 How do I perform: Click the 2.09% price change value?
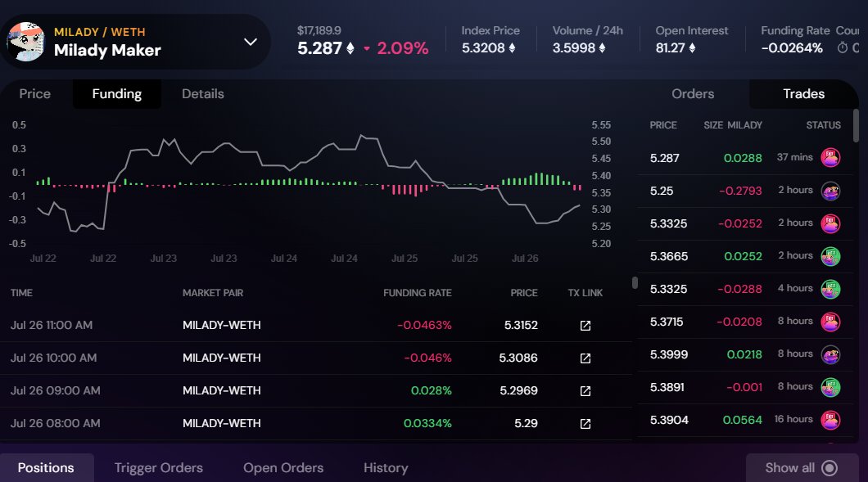(x=402, y=48)
